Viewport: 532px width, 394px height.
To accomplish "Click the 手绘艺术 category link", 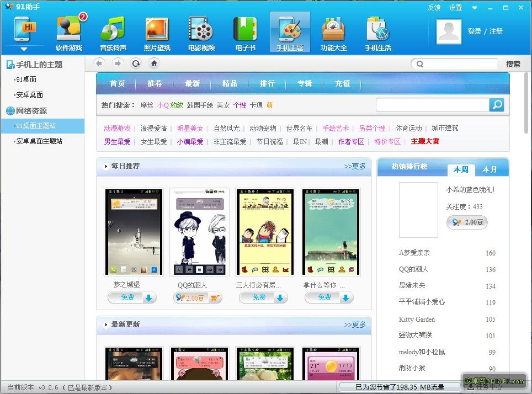I will (336, 128).
